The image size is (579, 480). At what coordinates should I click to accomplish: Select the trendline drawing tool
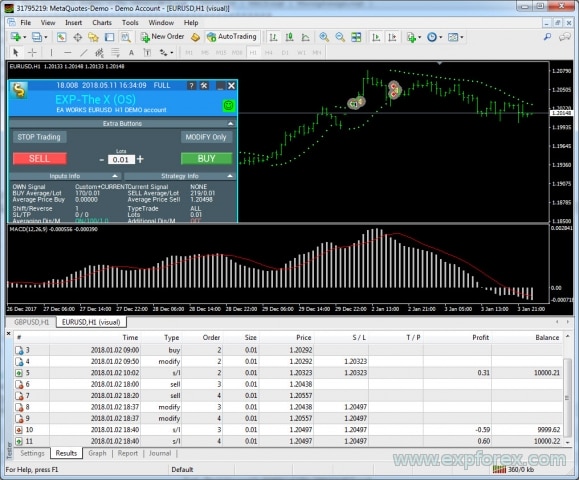(84, 52)
